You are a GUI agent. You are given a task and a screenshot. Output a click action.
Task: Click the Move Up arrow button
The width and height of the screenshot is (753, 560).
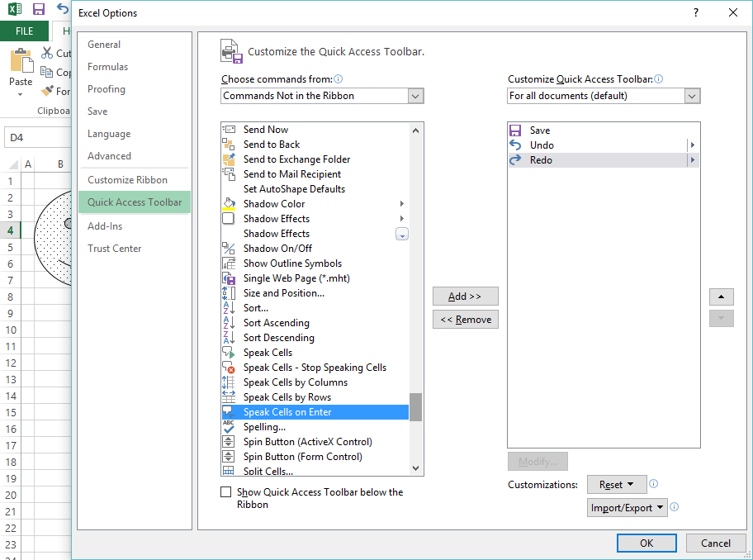(x=721, y=297)
